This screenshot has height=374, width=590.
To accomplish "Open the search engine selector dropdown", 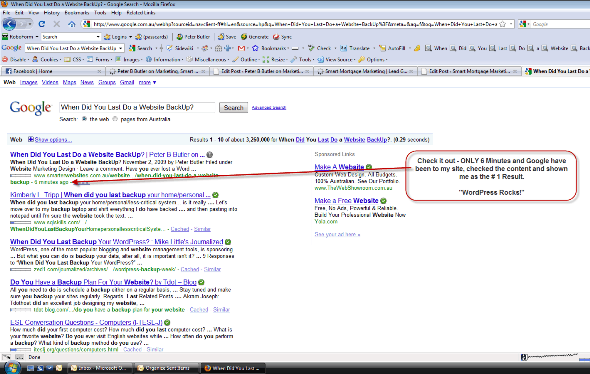I will pyautogui.click(x=524, y=24).
